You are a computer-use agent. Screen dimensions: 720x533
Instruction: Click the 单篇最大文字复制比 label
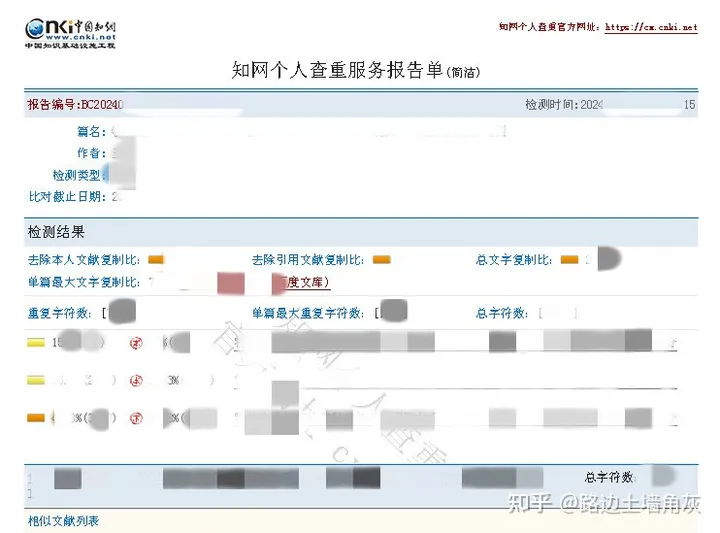(x=84, y=282)
